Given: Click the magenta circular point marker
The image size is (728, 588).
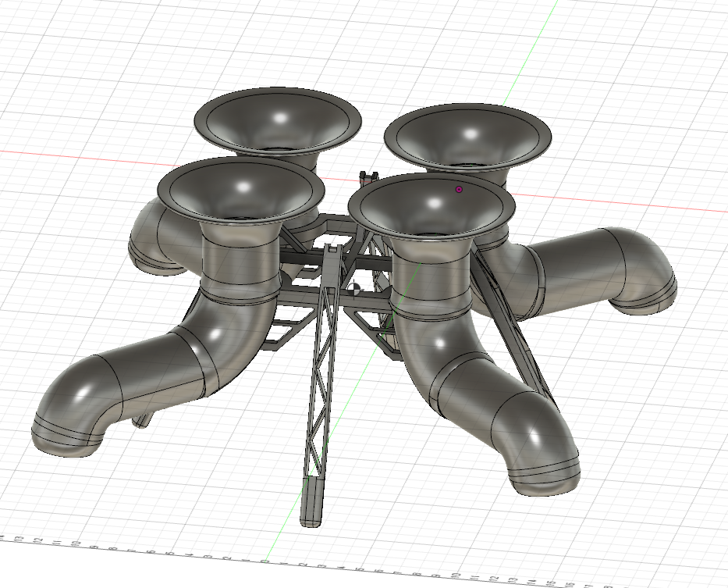Looking at the screenshot, I should (x=459, y=189).
